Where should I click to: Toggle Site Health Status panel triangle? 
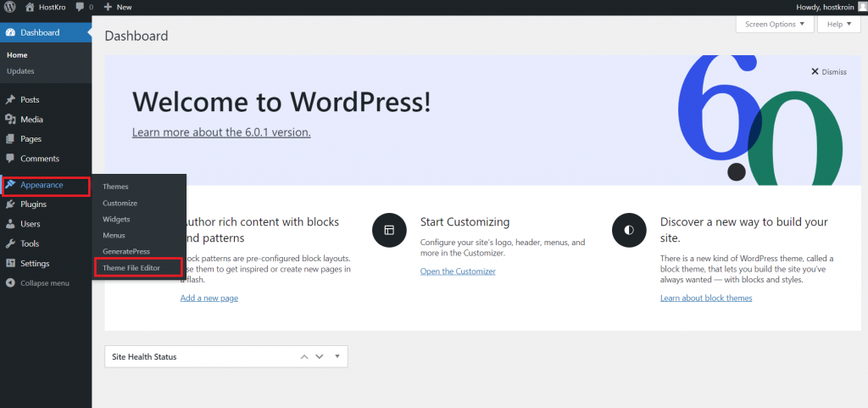click(337, 356)
